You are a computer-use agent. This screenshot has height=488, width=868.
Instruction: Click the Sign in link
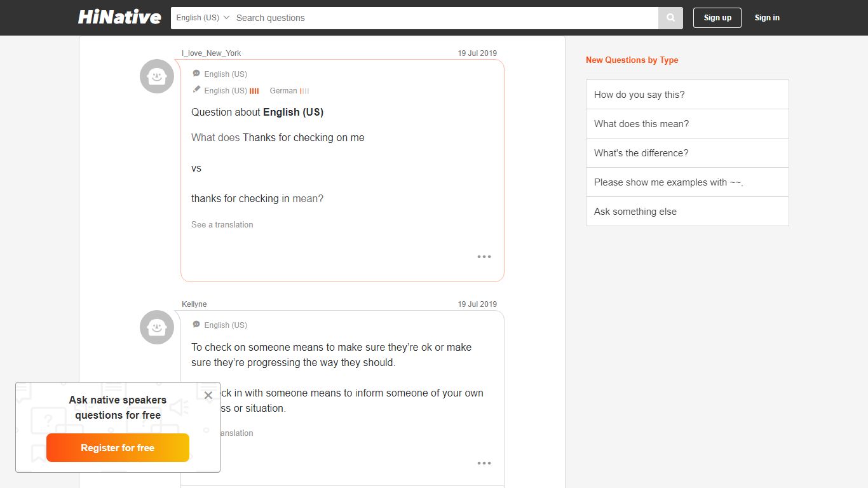tap(767, 18)
